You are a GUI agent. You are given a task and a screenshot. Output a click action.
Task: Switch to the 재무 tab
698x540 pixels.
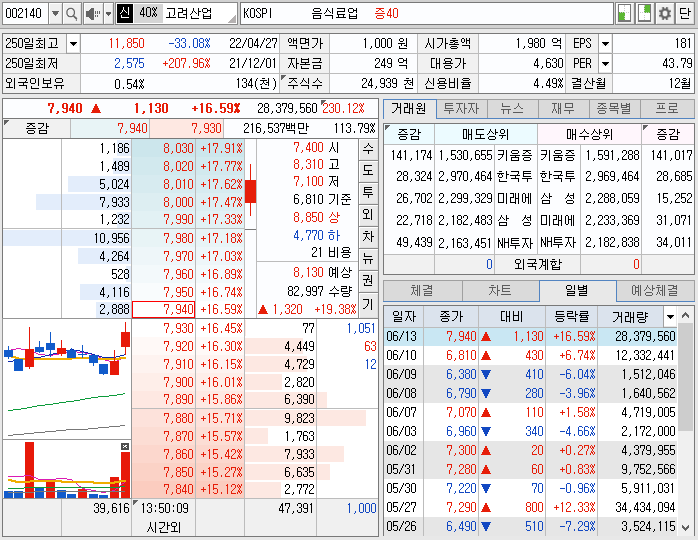[x=564, y=108]
